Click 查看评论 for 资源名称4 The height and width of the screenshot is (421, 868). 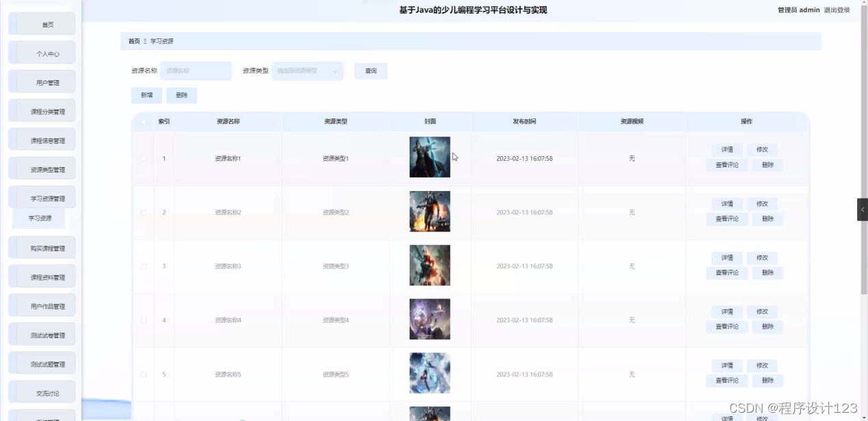tap(727, 327)
